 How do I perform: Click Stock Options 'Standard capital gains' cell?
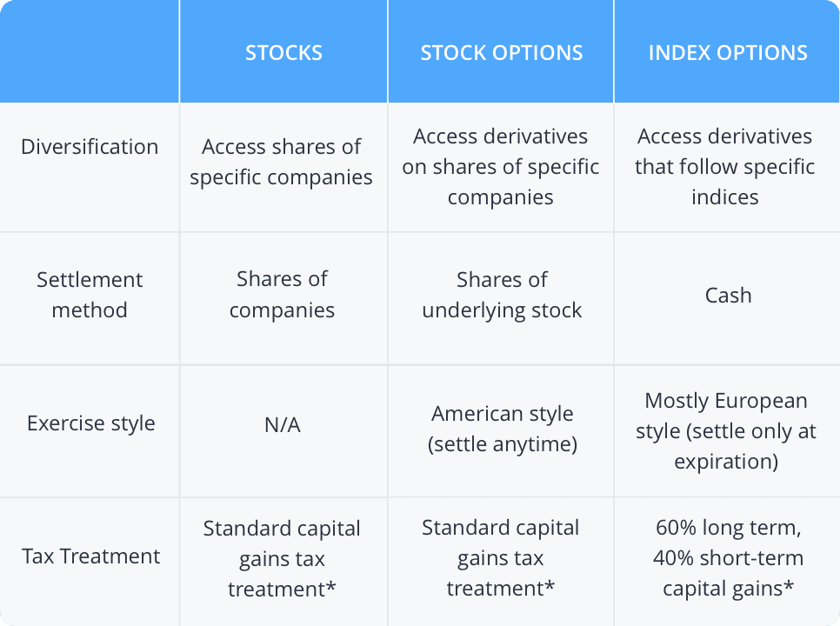click(501, 558)
